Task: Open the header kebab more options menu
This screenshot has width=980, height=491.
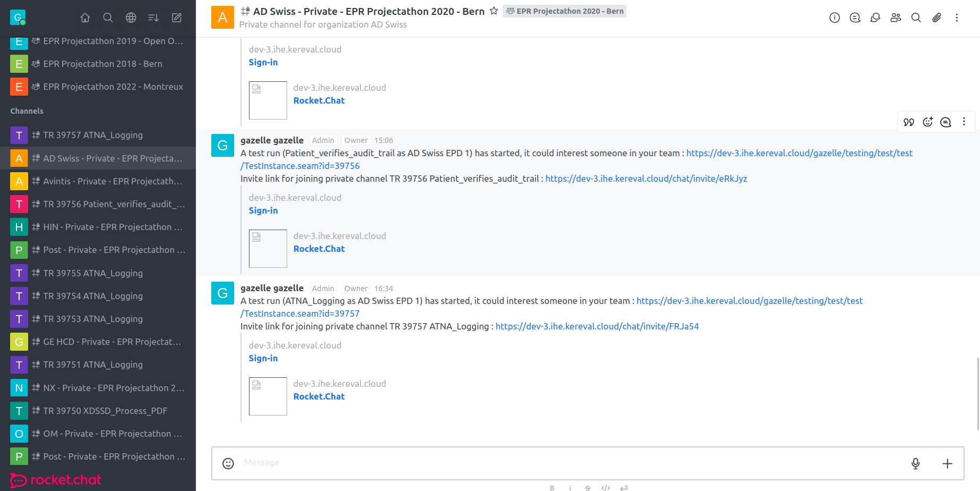Action: [957, 18]
